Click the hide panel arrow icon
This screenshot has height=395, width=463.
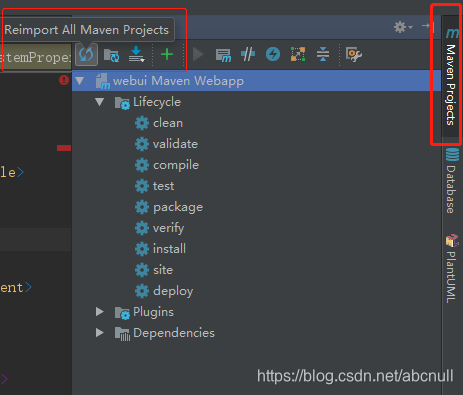click(428, 27)
